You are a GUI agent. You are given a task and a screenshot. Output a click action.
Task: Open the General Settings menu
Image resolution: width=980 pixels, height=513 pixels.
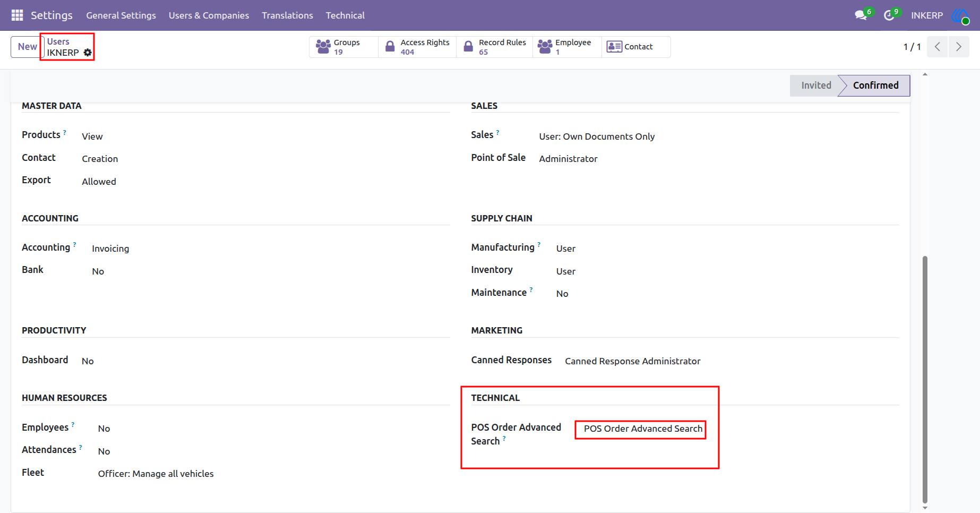[x=121, y=15]
